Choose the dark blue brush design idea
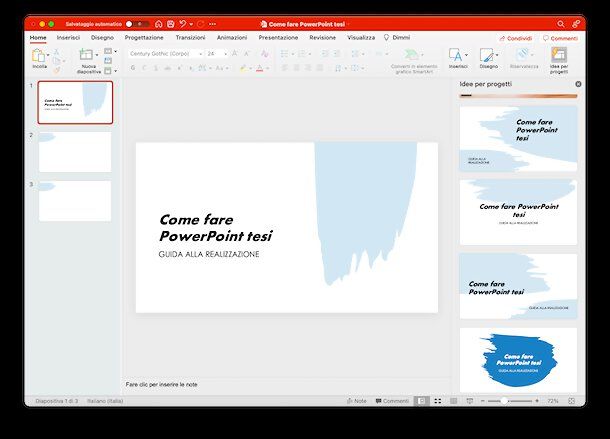The image size is (610, 439). [518, 360]
